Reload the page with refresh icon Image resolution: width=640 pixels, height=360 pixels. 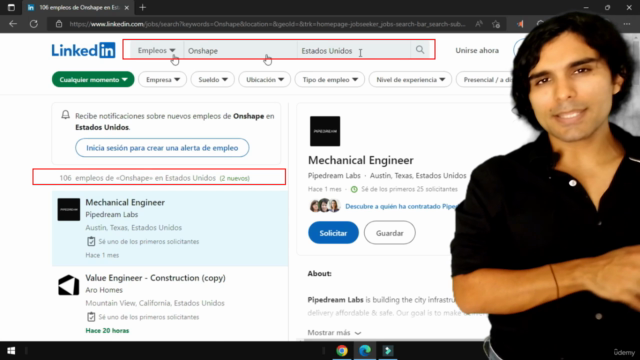(x=34, y=24)
